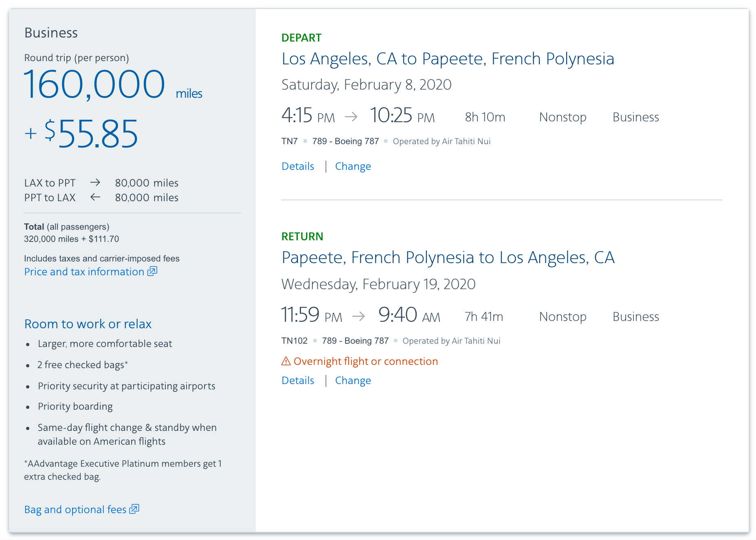This screenshot has height=540, width=756.
Task: Click the right arrow next to LAX to PPT
Action: pos(95,182)
